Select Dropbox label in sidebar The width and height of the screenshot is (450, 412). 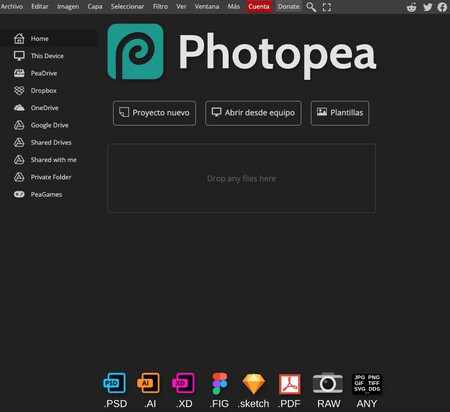click(x=44, y=91)
